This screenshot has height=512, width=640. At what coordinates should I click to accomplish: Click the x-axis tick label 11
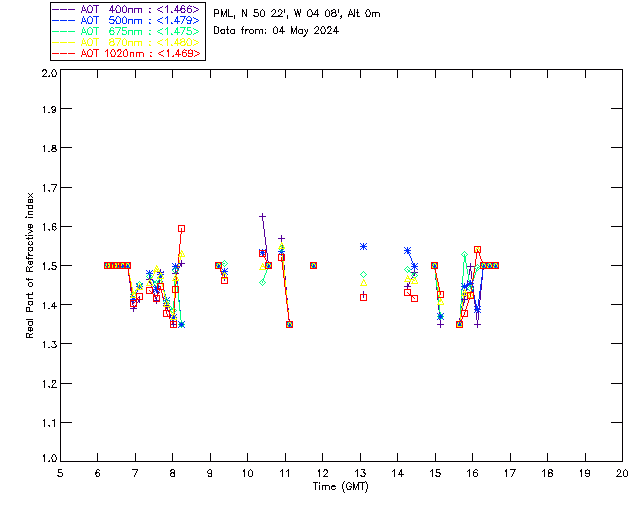pyautogui.click(x=285, y=473)
